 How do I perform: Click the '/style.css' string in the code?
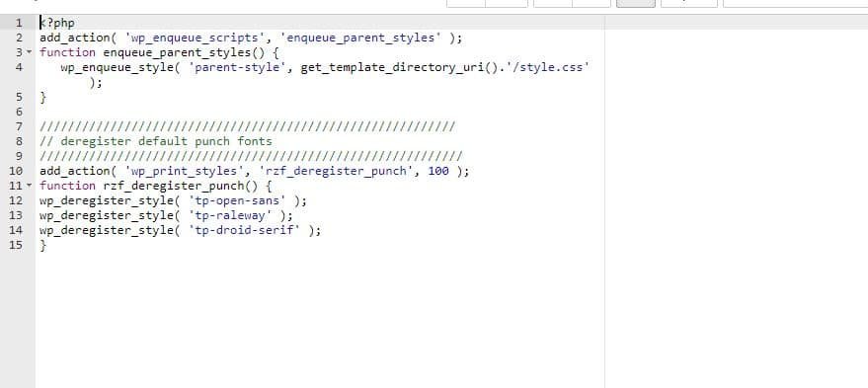547,67
